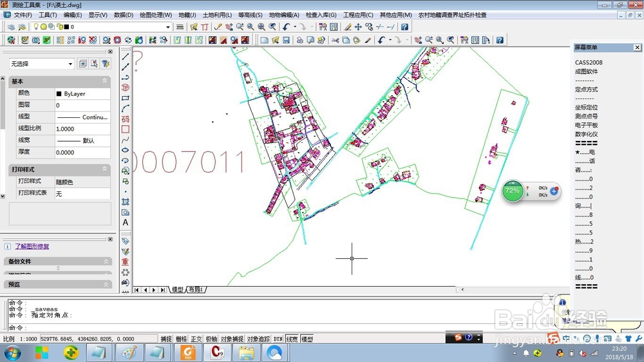Screen dimensions: 644x362
Task: Click the blank page new drawing icon
Action: pos(265,40)
